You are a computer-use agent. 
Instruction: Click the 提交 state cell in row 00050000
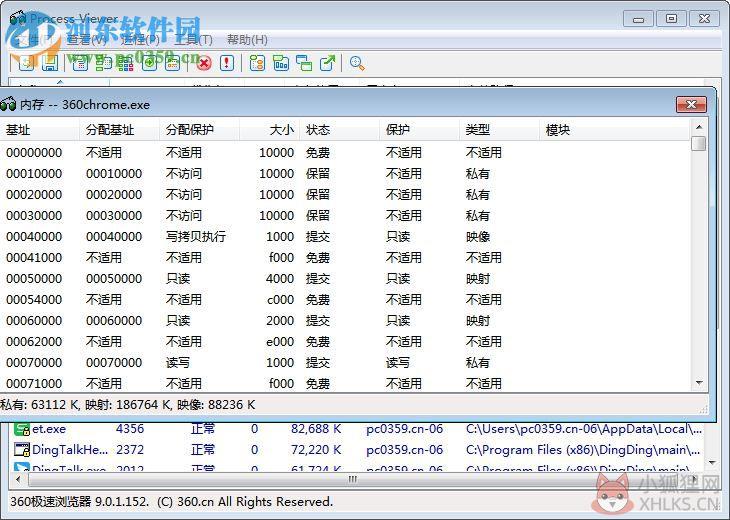click(x=318, y=278)
